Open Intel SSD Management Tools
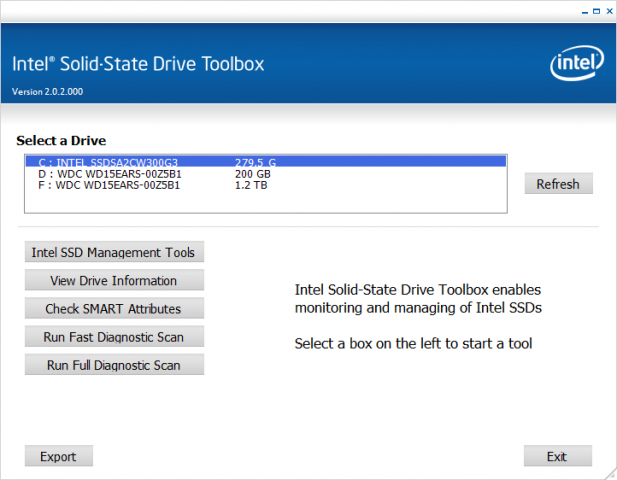The height and width of the screenshot is (480, 617). tap(114, 252)
